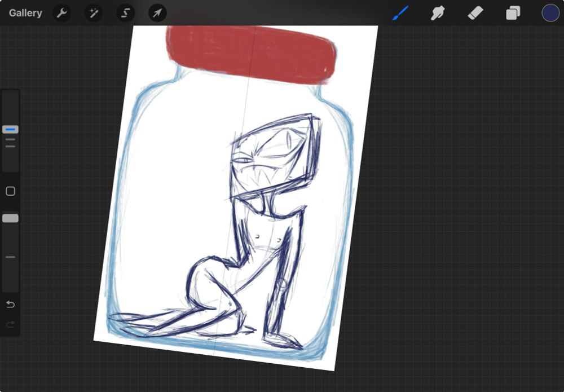Undo the last stroke
The image size is (564, 392).
click(x=10, y=305)
